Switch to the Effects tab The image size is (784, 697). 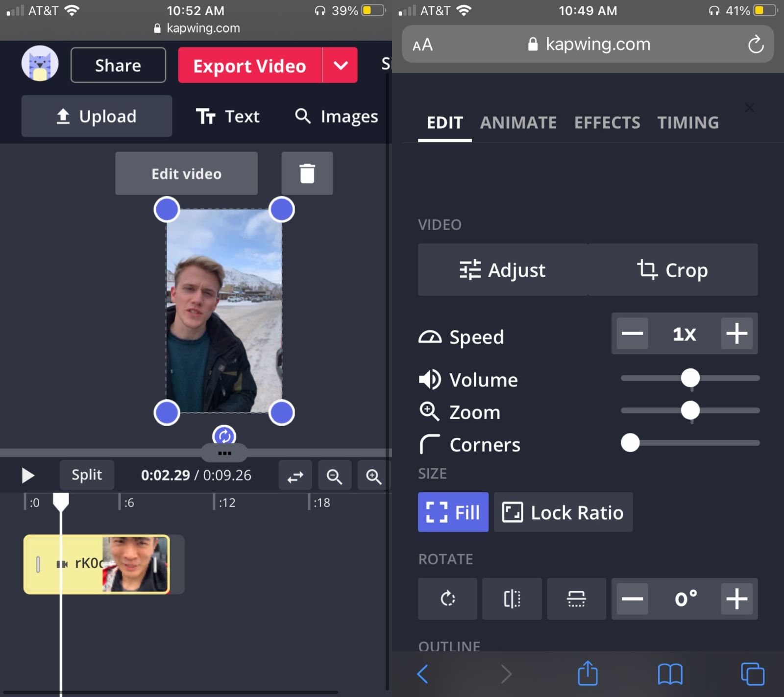pos(607,123)
